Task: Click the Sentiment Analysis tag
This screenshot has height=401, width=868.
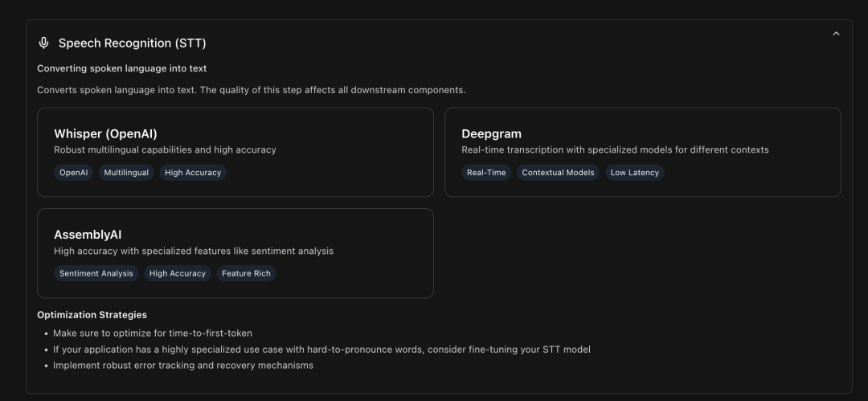Action: tap(96, 273)
